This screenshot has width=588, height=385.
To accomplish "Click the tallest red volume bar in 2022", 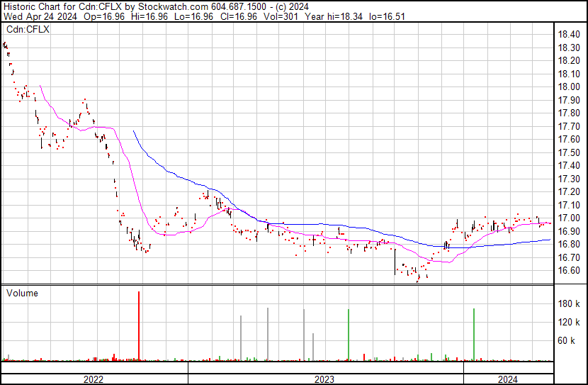I will (139, 326).
